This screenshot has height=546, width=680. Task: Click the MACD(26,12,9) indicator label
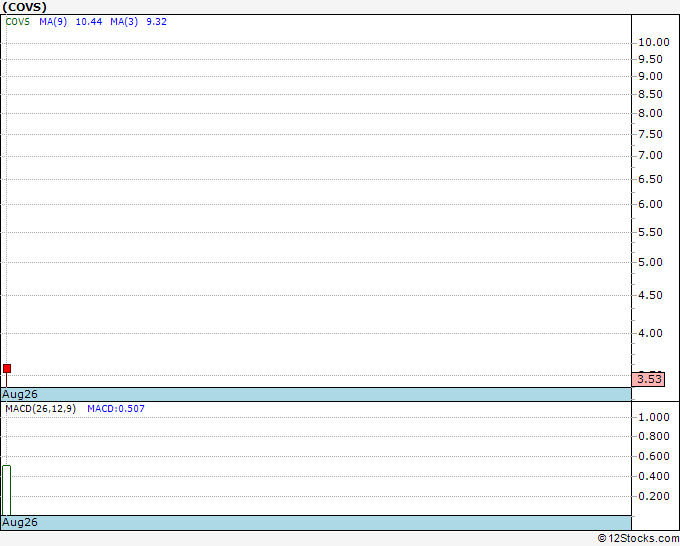coord(40,409)
